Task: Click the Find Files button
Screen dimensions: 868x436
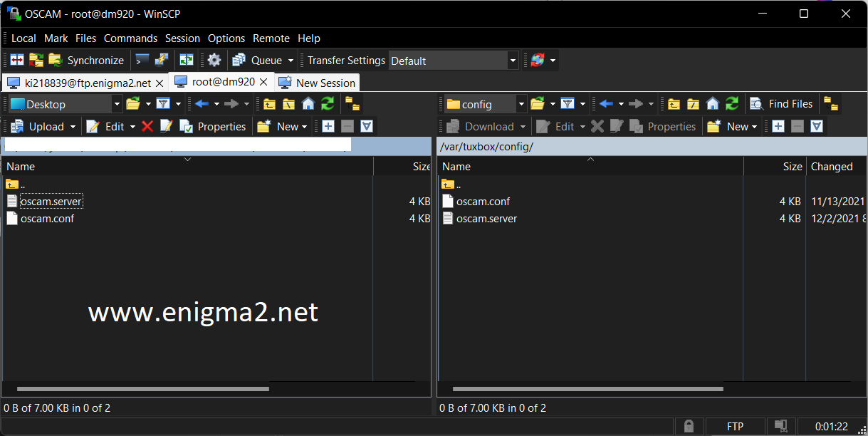Action: (x=781, y=104)
